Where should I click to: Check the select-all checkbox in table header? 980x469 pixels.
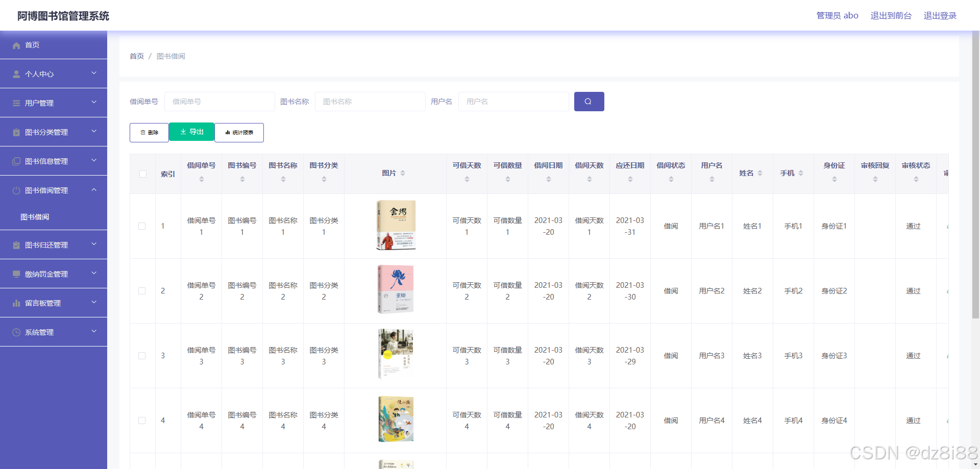click(142, 174)
